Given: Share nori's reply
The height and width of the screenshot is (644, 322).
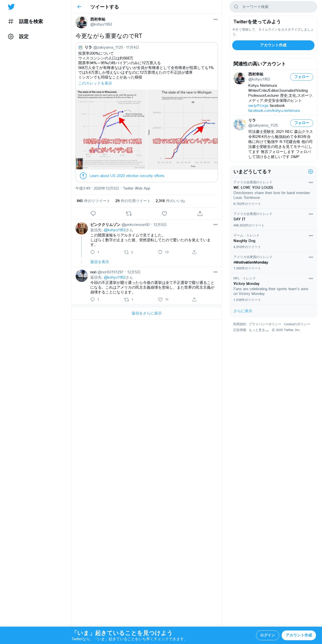Looking at the screenshot, I should coord(194,299).
